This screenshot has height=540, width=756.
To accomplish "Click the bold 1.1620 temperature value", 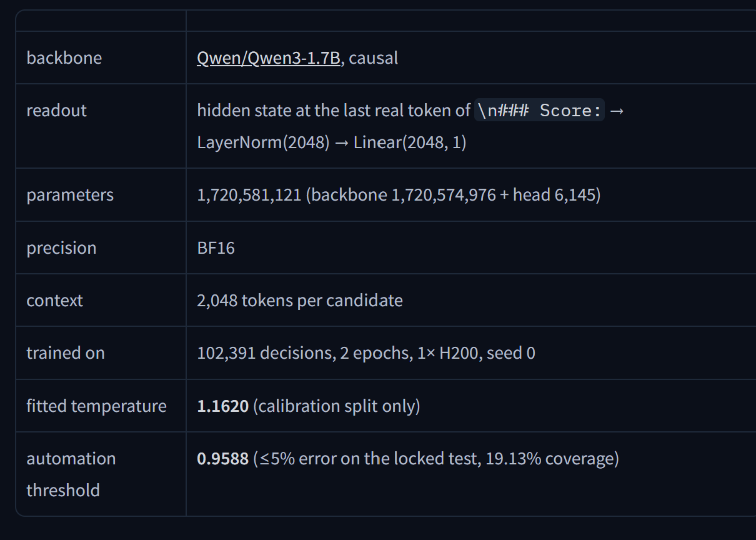I will [222, 406].
